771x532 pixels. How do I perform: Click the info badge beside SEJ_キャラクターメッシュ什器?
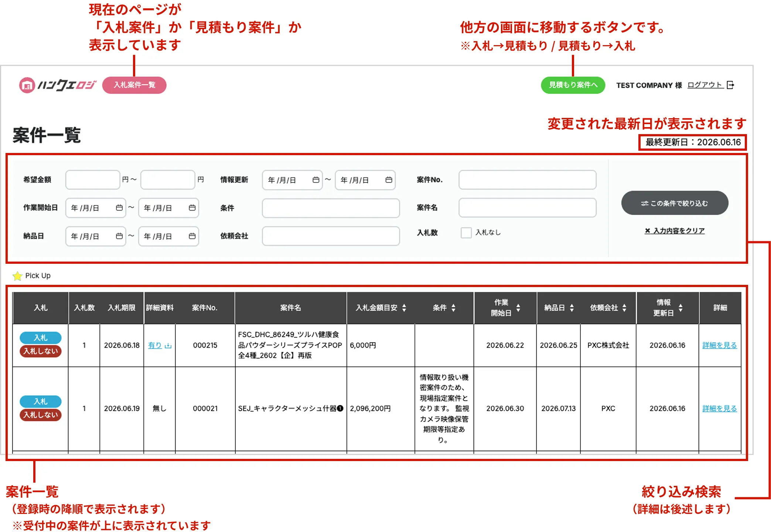pos(340,408)
